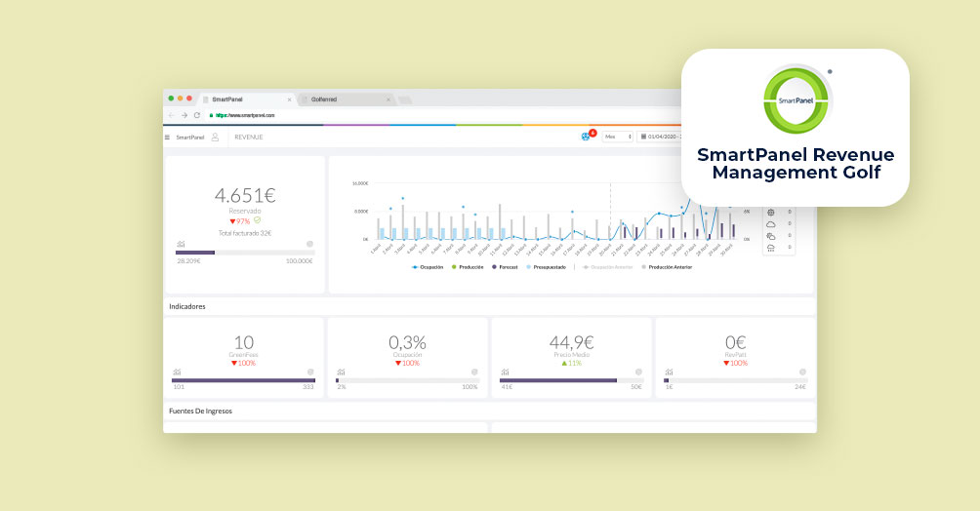Click the green 11% change indicator
The height and width of the screenshot is (511, 980).
coord(571,363)
